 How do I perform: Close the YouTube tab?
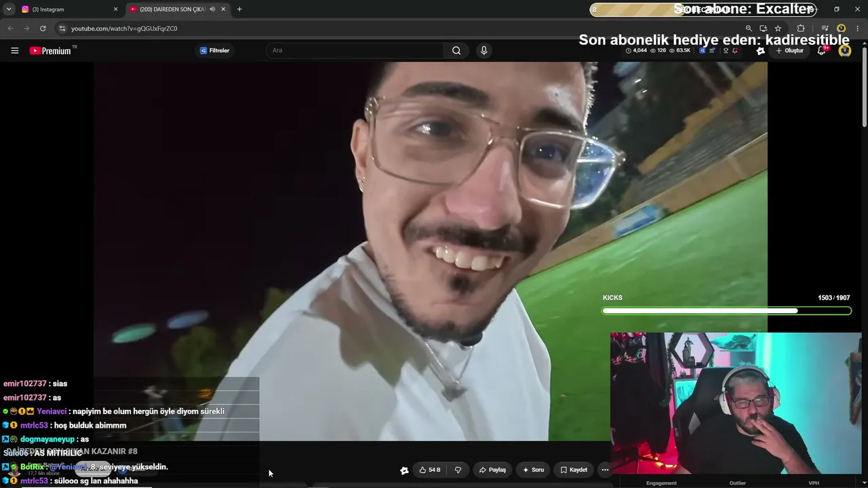(223, 9)
